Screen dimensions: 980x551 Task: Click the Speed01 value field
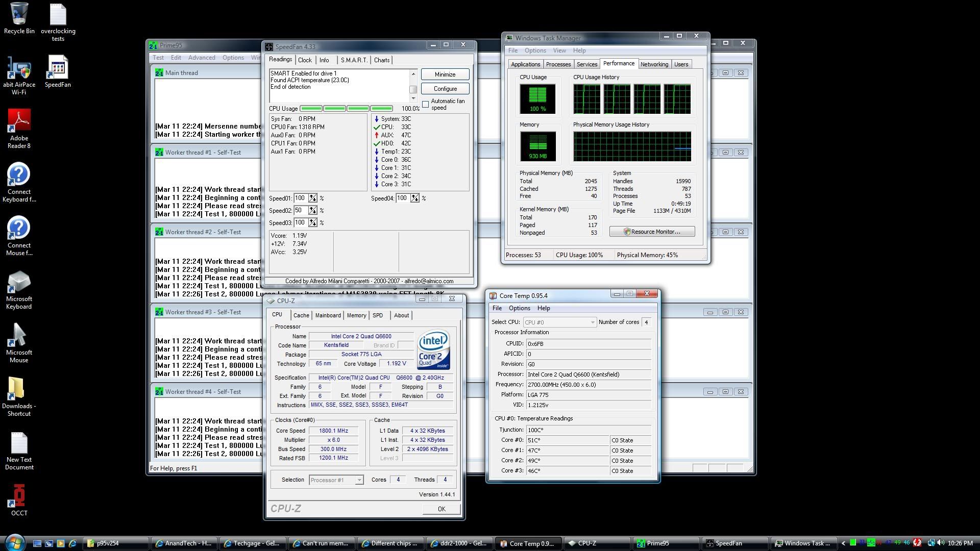point(300,198)
